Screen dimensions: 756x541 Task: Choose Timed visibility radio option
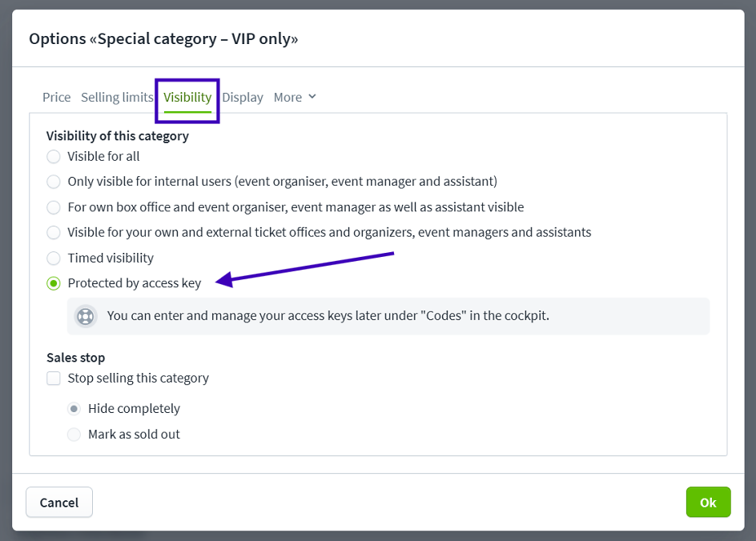coord(54,258)
